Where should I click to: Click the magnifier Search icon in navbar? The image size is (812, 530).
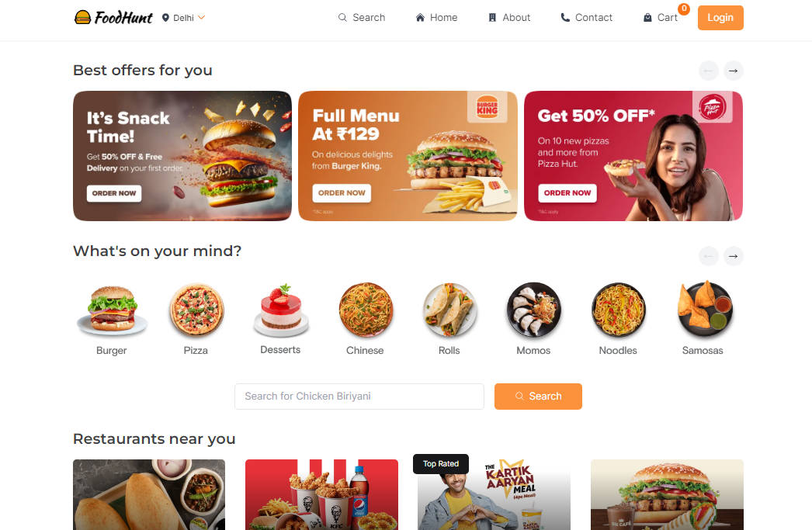[x=342, y=18]
